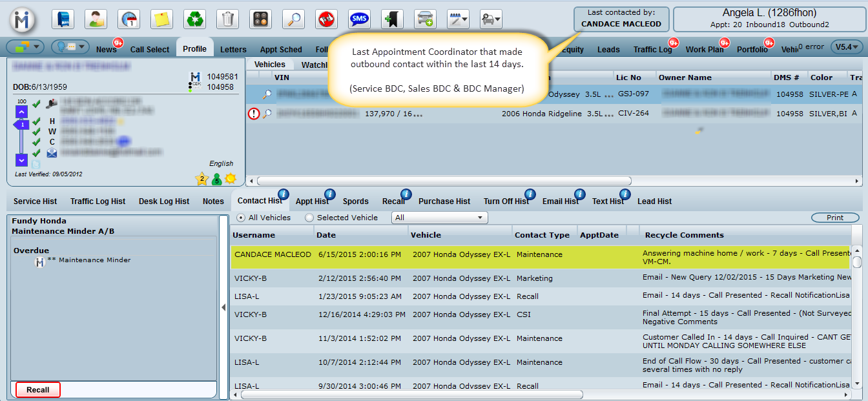Open the yellow sticky note tool
Image resolution: width=868 pixels, height=401 pixels.
tap(161, 19)
